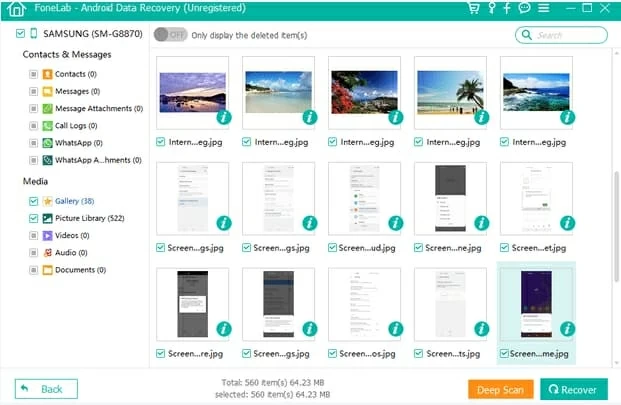
Task: Uncheck the Picture Library checkbox
Action: pyautogui.click(x=34, y=218)
